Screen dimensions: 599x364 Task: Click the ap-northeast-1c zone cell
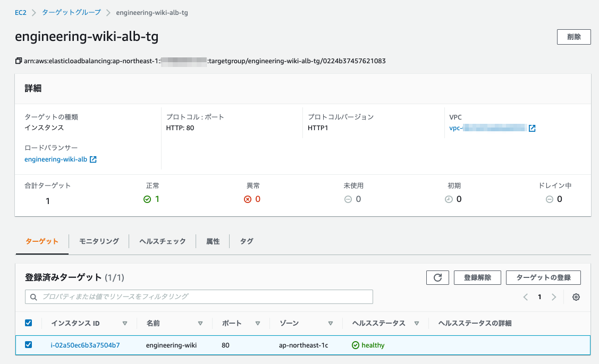303,345
